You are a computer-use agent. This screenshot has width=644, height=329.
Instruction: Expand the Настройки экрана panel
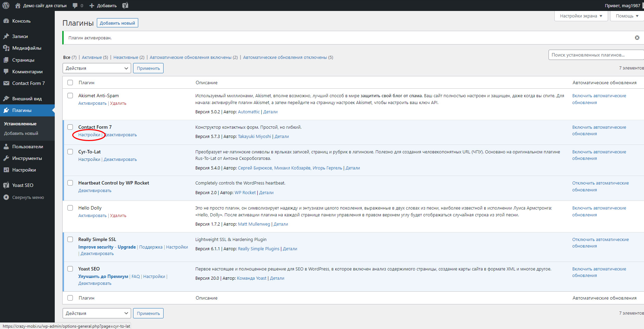tap(581, 16)
